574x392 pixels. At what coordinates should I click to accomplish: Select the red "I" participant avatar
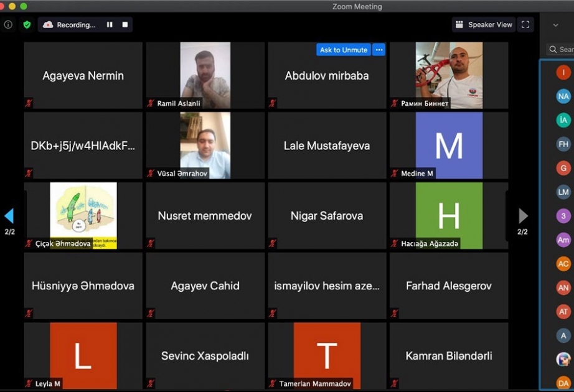pyautogui.click(x=563, y=72)
